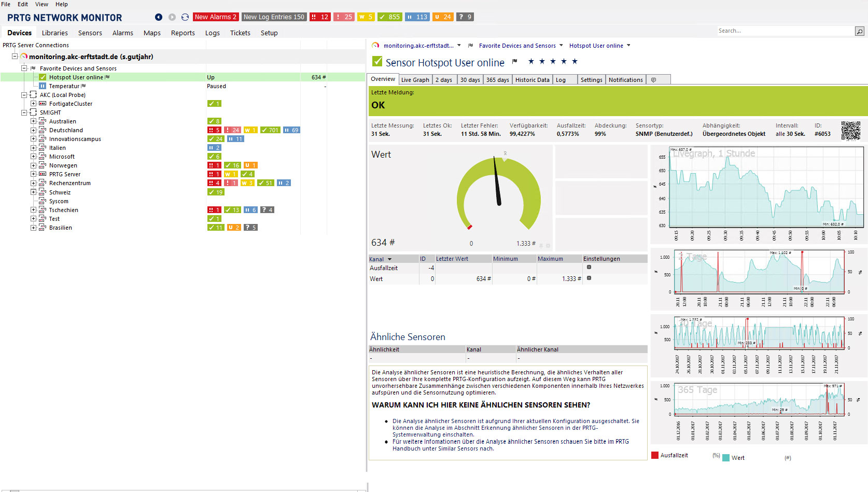Click the refresh icon in the header
Viewport: 868px width, 492px height.
[x=185, y=17]
